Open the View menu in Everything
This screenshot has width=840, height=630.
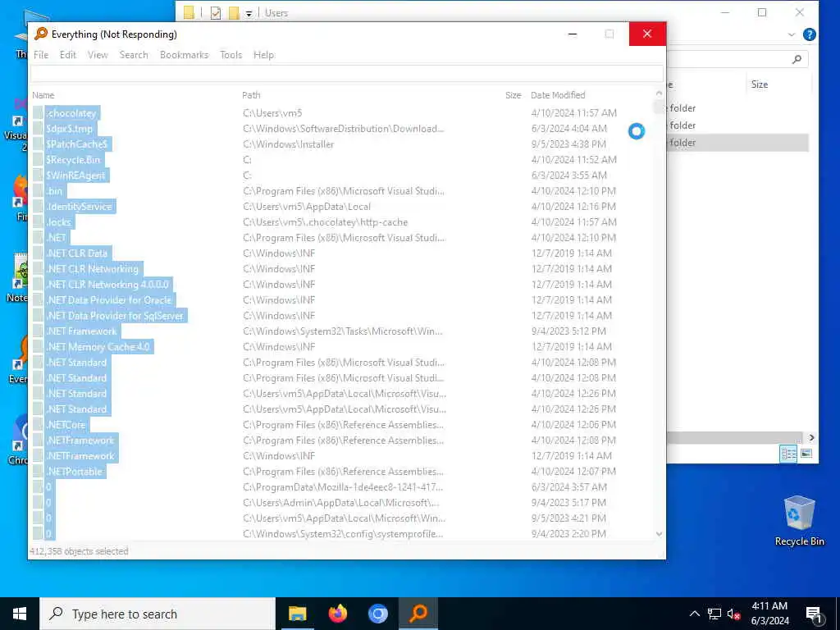tap(98, 55)
